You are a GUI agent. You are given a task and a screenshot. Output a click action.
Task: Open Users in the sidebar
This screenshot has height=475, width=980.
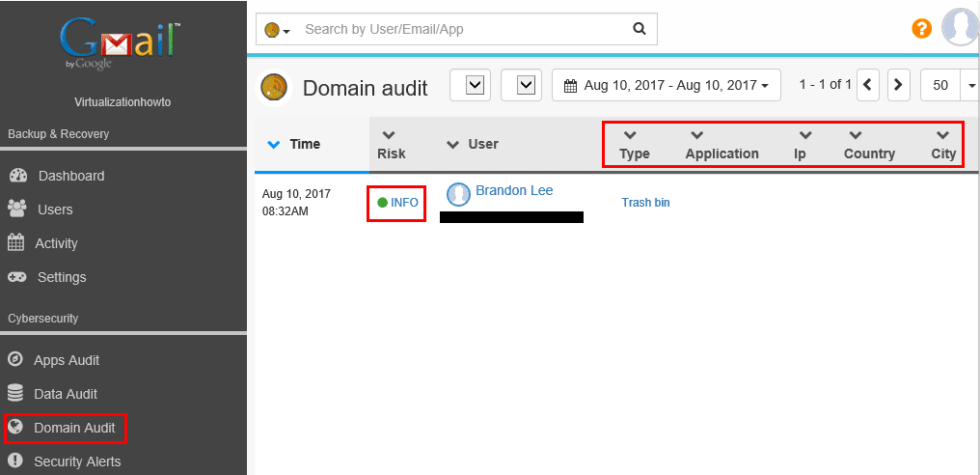tap(55, 210)
